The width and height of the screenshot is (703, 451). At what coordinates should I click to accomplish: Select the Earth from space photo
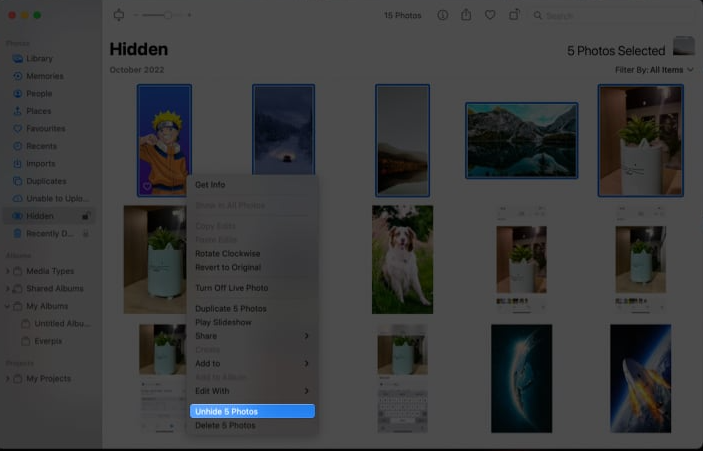521,378
